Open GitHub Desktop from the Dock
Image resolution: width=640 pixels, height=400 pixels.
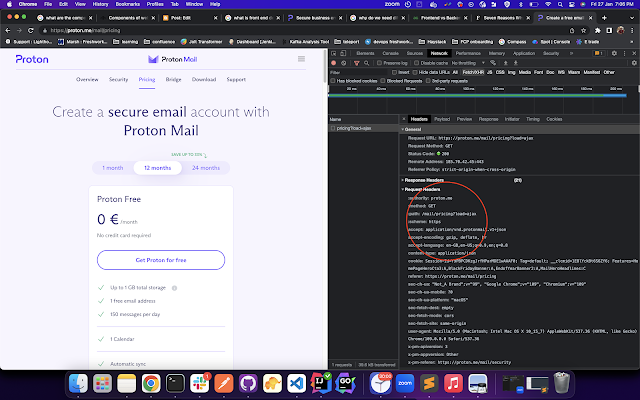pyautogui.click(x=248, y=383)
